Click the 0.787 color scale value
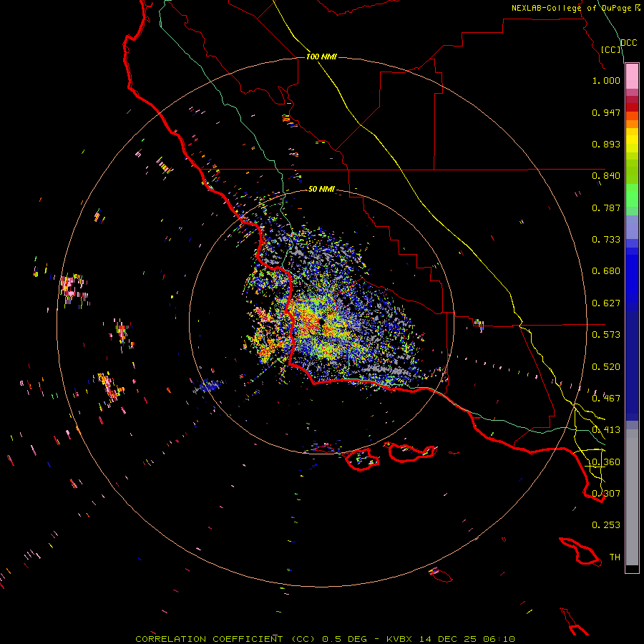This screenshot has width=644, height=644. coord(606,208)
